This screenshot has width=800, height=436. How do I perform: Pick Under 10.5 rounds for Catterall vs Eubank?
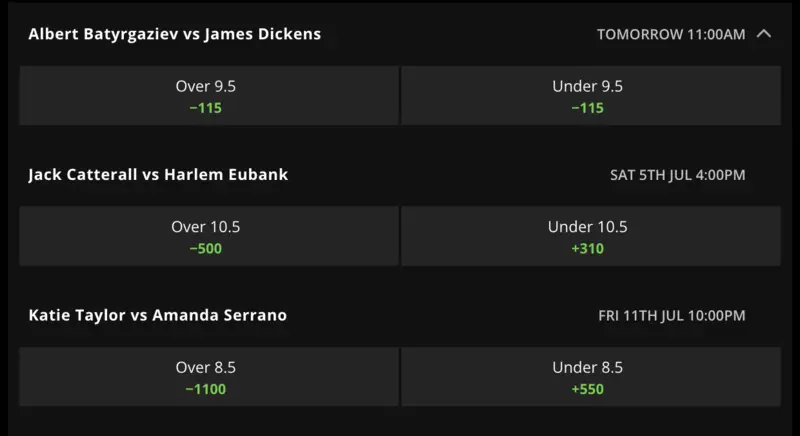[x=590, y=236]
